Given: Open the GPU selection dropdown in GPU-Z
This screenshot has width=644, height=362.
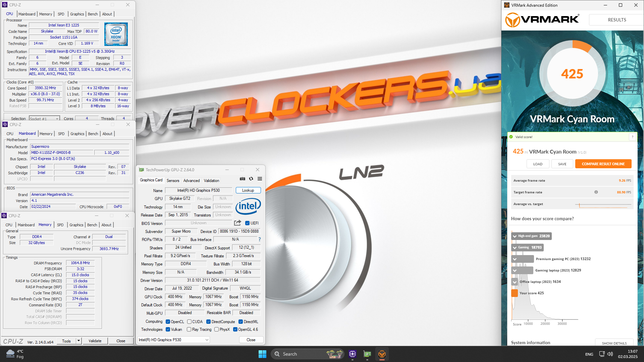Looking at the screenshot, I should pos(174,340).
